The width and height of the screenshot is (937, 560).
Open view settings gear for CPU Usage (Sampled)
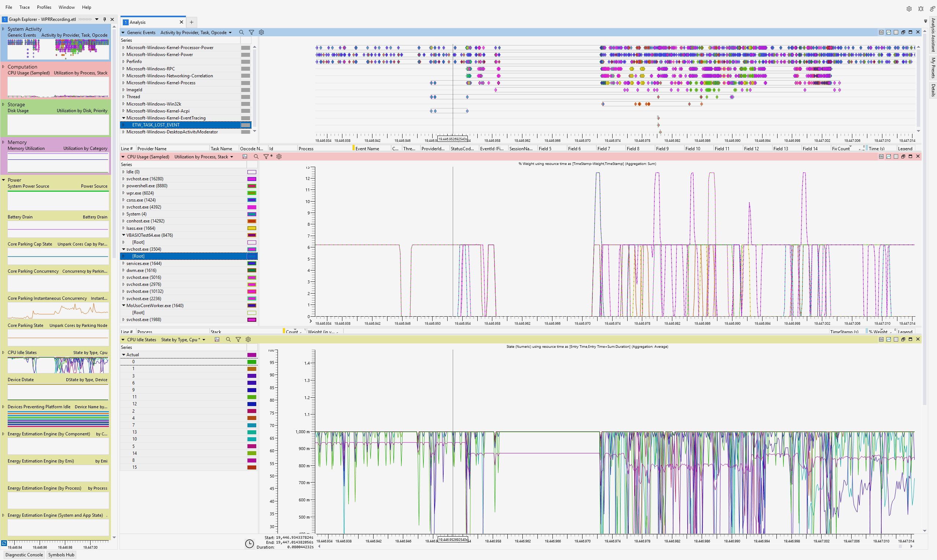click(x=279, y=156)
